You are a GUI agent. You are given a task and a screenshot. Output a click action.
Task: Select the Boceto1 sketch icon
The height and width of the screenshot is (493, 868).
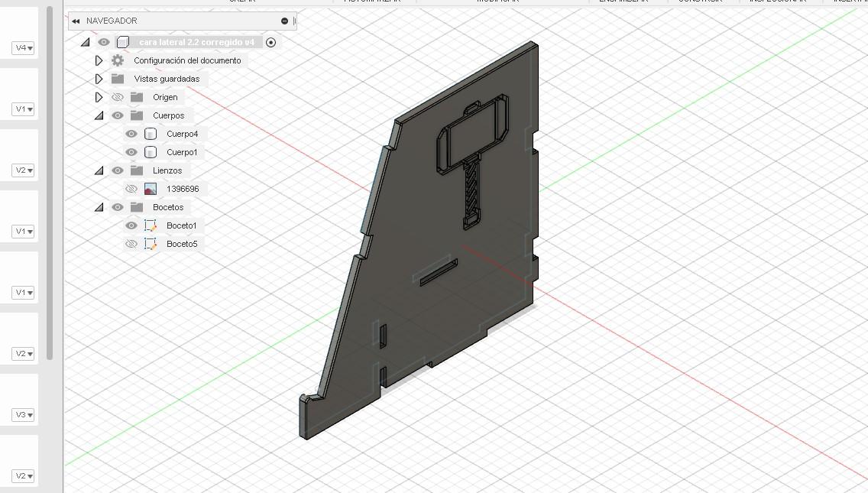pos(150,225)
